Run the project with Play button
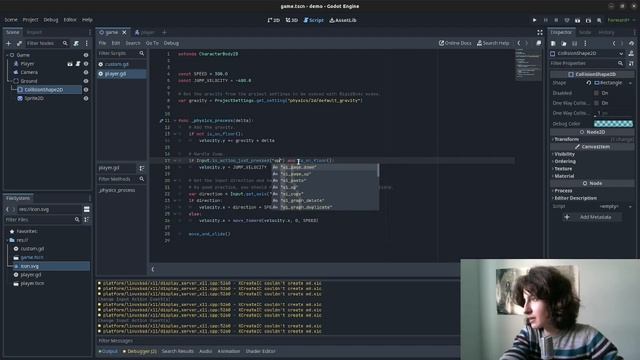 point(534,20)
